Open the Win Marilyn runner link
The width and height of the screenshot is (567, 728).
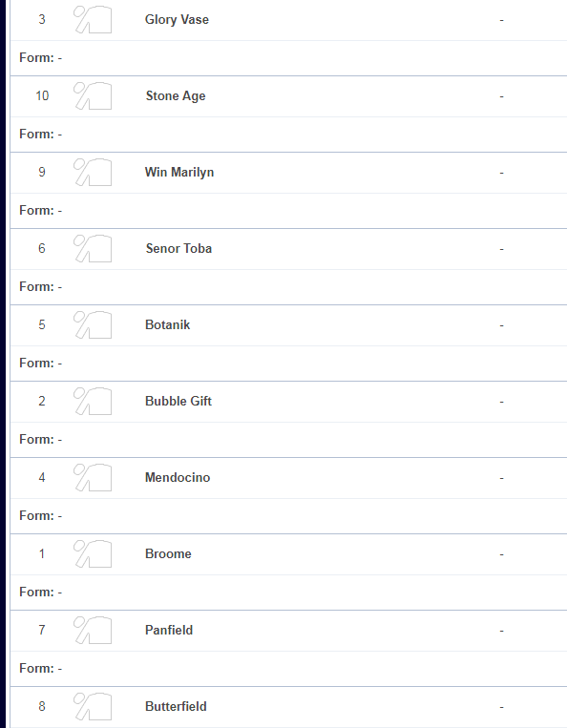179,172
